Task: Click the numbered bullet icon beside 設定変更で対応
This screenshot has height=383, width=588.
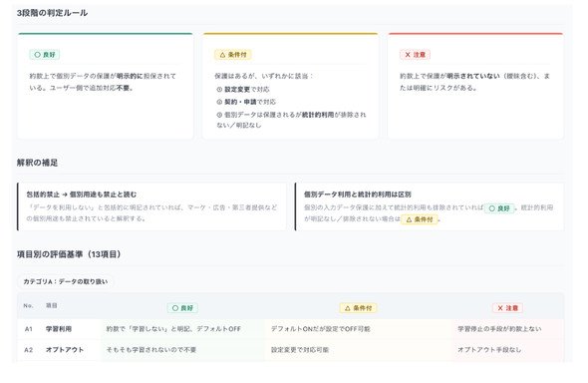Action: pyautogui.click(x=219, y=90)
